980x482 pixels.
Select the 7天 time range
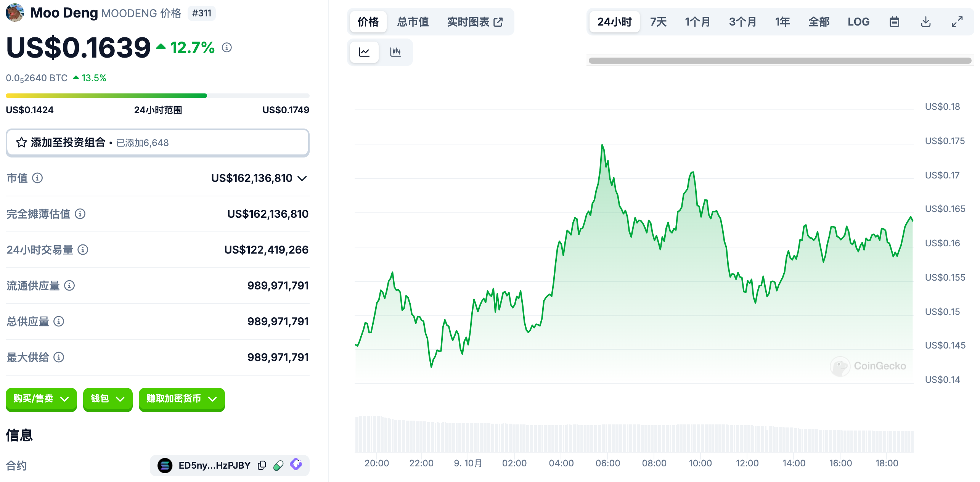point(658,22)
